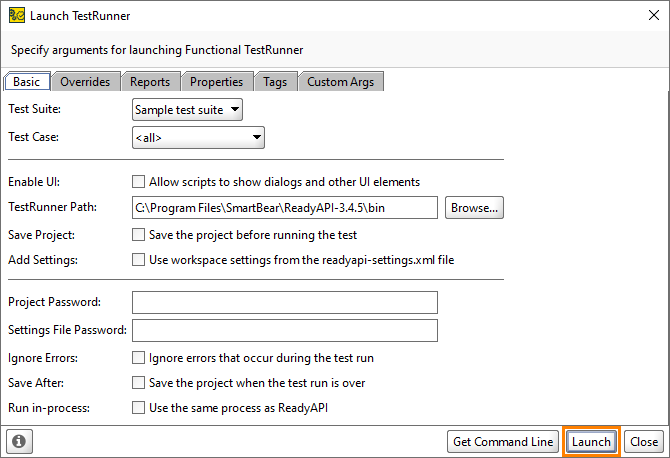Go to the Tags tab
The width and height of the screenshot is (670, 458).
point(275,82)
